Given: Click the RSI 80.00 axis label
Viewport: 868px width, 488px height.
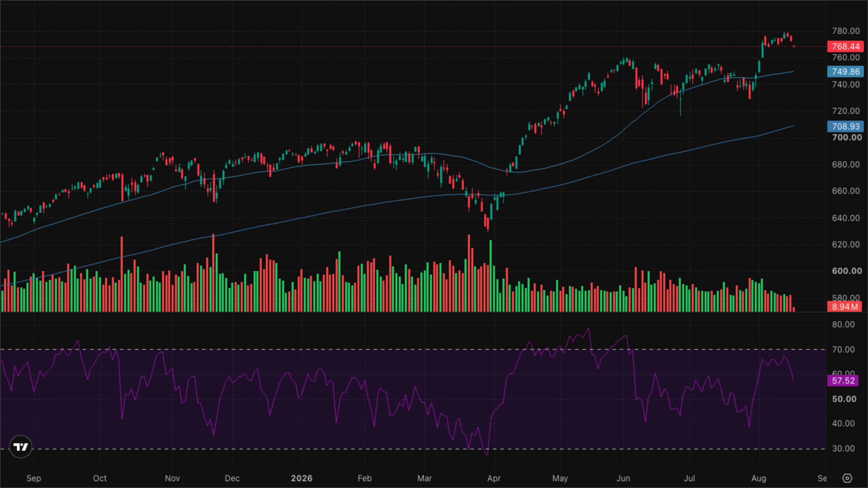Looking at the screenshot, I should [x=843, y=325].
